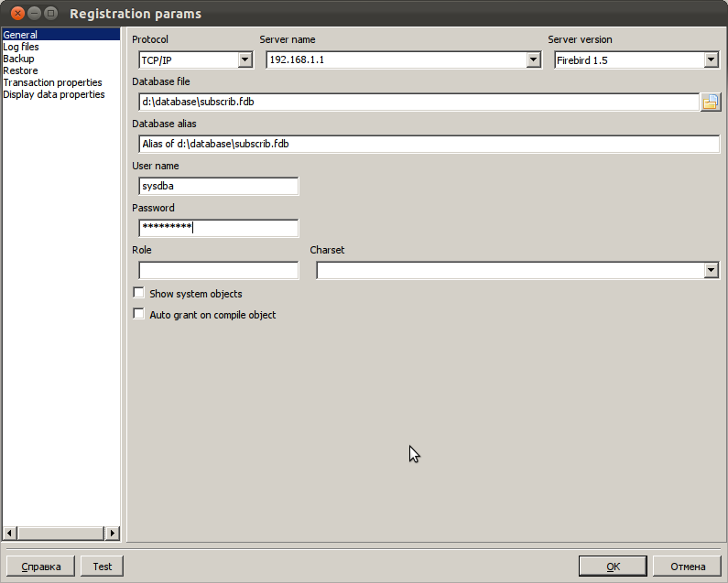Click the Отмена cancel button
Viewport: 728px width, 583px height.
(x=687, y=567)
